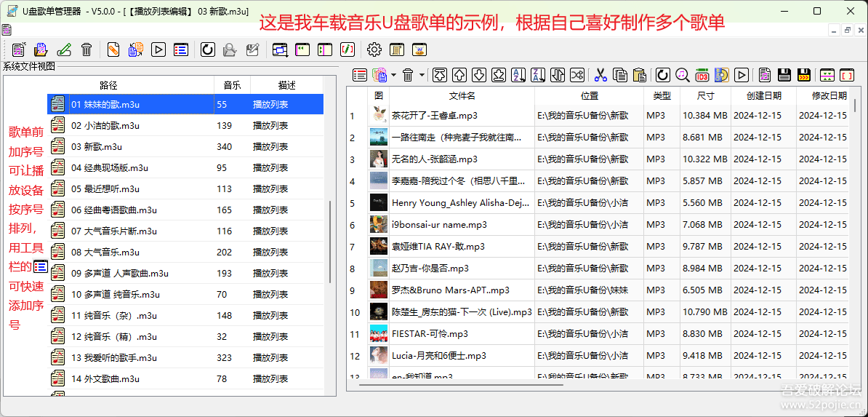Click the trash icon in the main toolbar
868x417 pixels.
point(87,49)
